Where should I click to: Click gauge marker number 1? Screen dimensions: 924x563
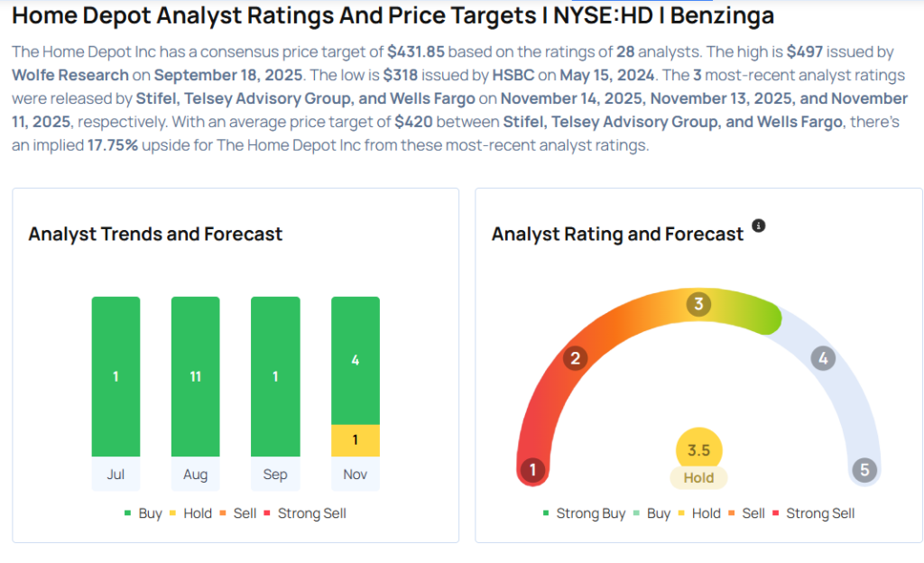point(533,470)
